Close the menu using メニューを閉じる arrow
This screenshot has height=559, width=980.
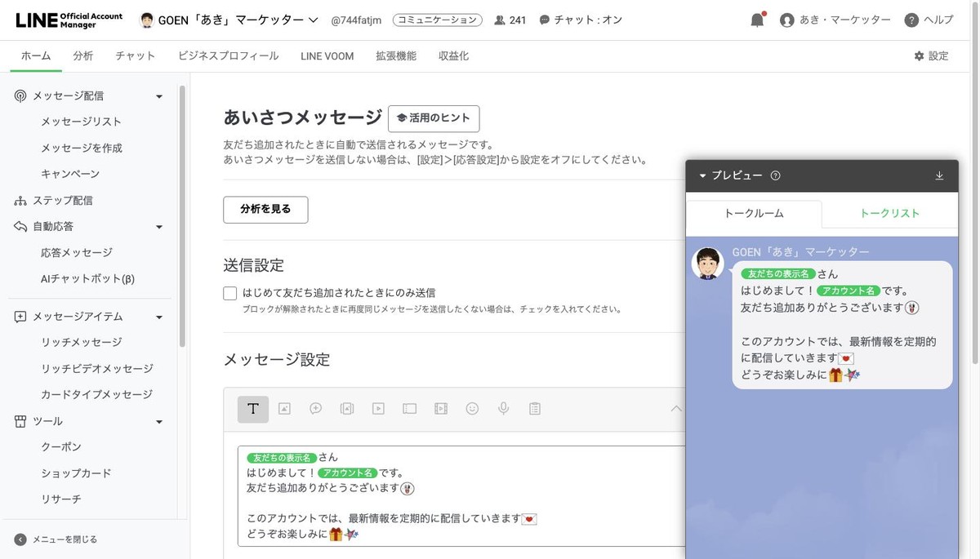click(20, 539)
